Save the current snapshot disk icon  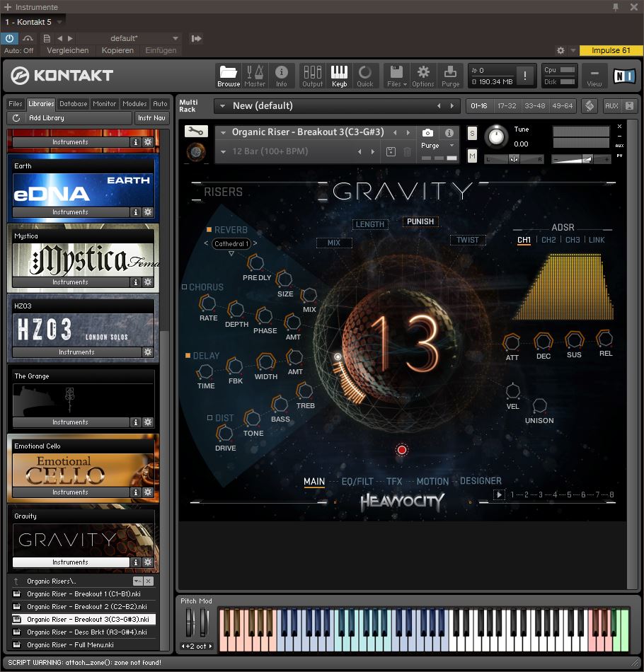click(391, 151)
